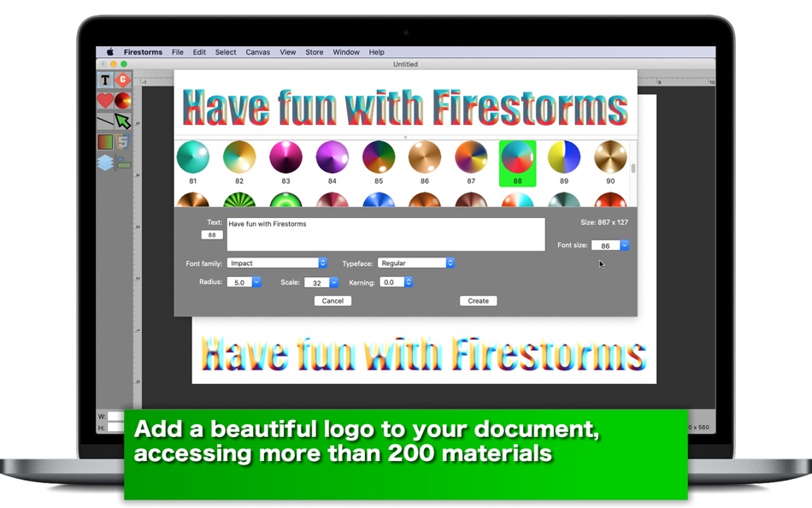Open the View menu
The image size is (812, 508).
coord(288,52)
